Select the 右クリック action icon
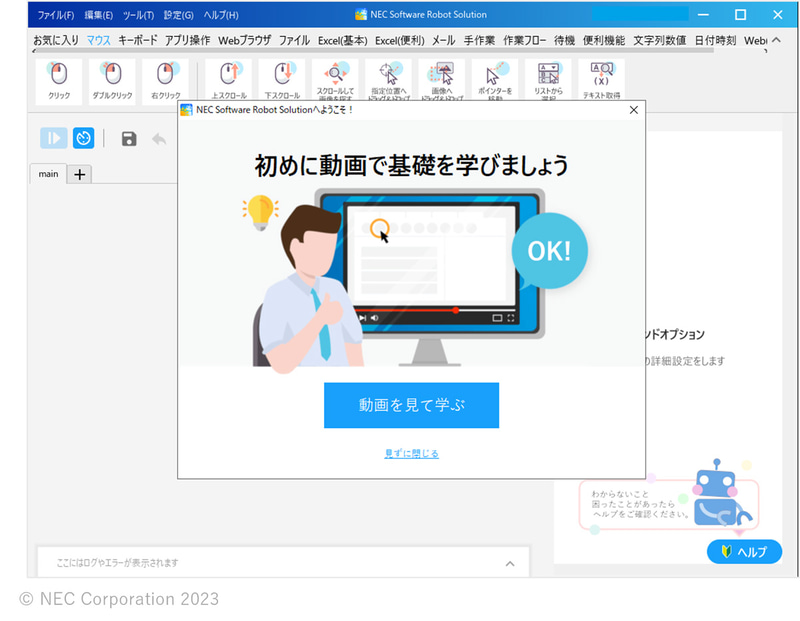This screenshot has width=800, height=621. click(165, 81)
